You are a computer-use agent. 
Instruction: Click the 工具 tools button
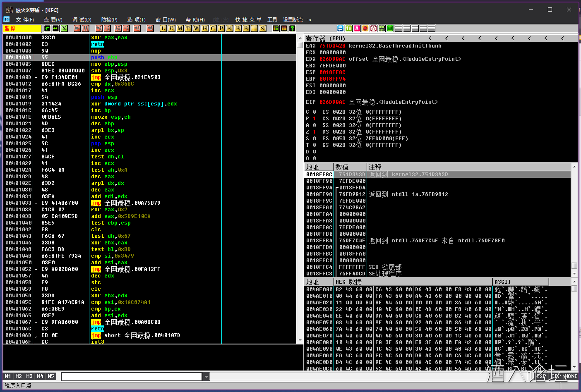click(272, 19)
